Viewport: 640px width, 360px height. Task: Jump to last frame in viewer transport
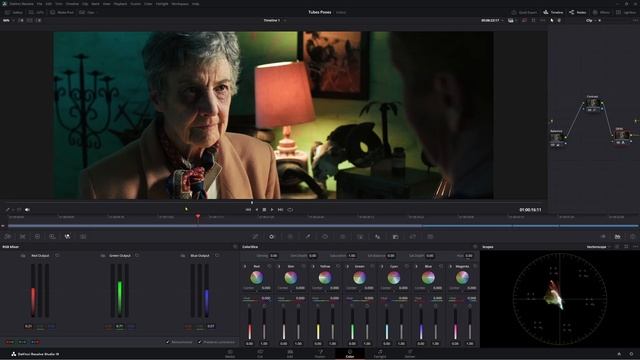[x=280, y=210]
